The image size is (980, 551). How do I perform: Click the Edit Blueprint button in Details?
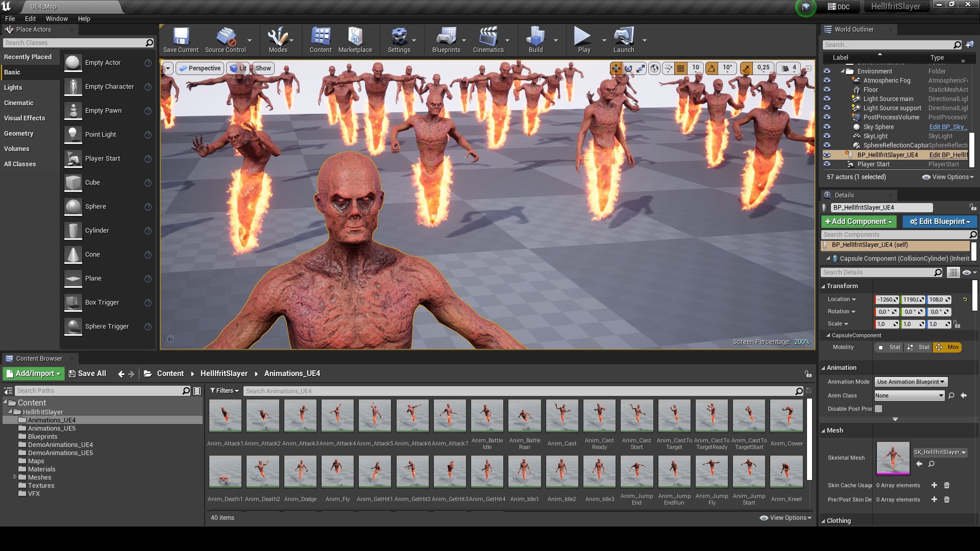click(939, 221)
